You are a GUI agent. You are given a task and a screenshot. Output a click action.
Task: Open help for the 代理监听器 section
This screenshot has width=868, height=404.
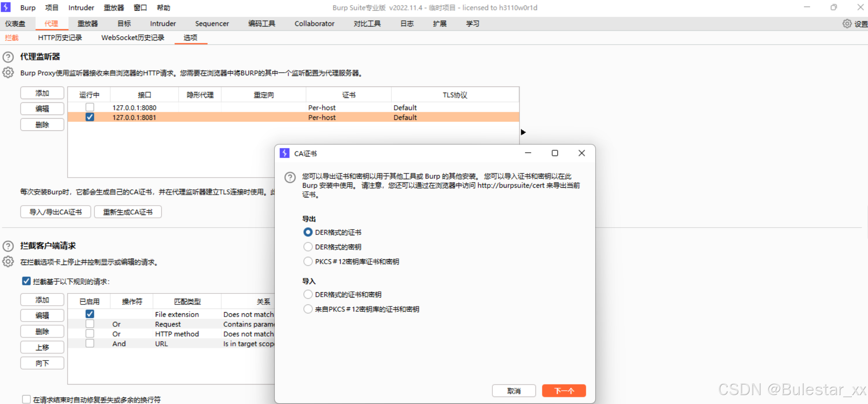[8, 57]
